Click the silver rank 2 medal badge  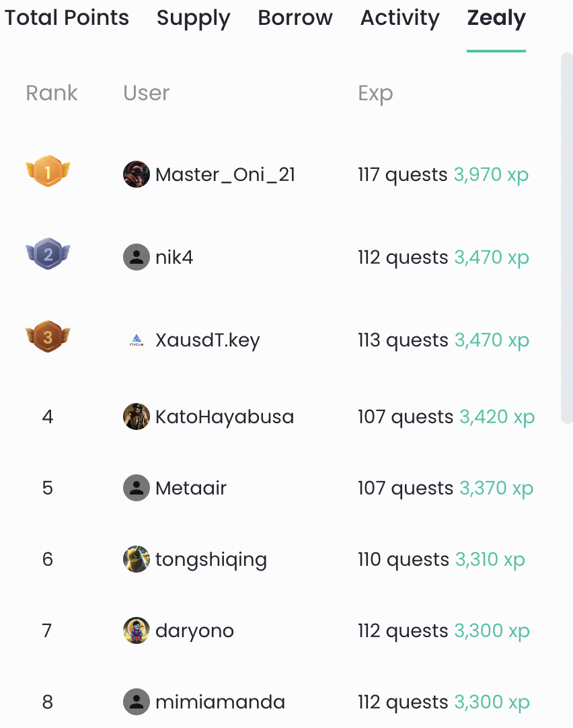[48, 254]
